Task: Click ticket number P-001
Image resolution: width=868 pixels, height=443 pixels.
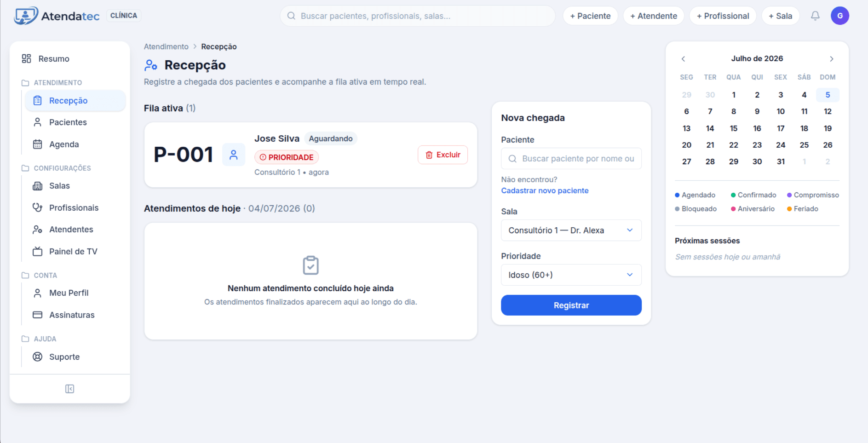Action: pyautogui.click(x=184, y=155)
